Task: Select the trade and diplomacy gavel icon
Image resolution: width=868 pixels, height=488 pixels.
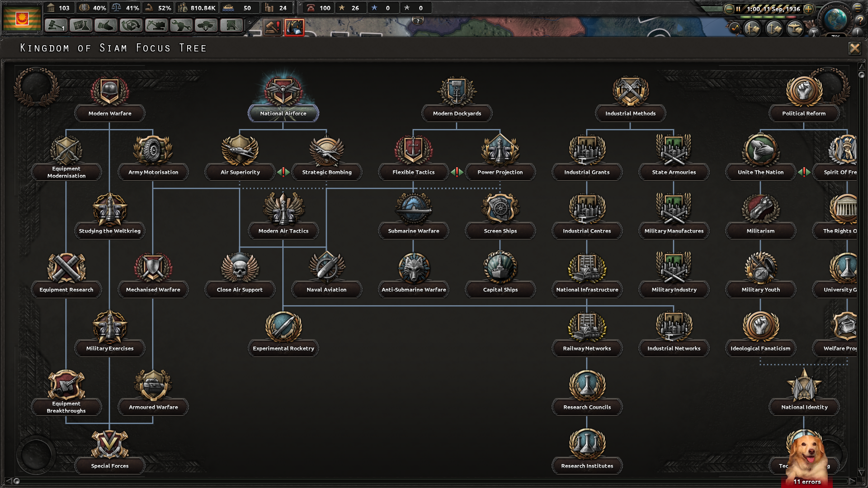Action: tap(55, 27)
